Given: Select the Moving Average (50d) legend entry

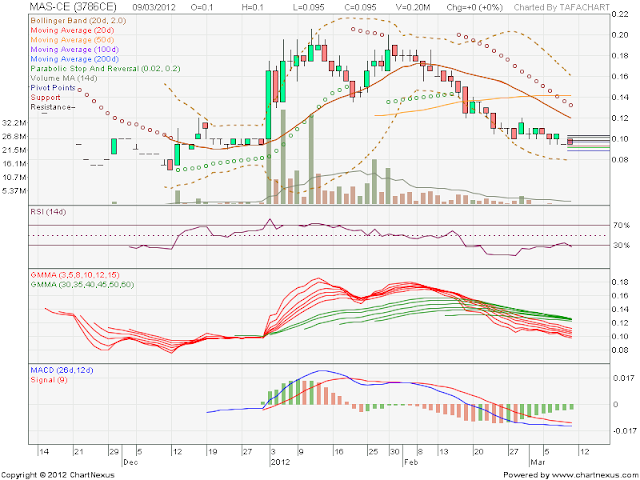Looking at the screenshot, I should point(72,40).
